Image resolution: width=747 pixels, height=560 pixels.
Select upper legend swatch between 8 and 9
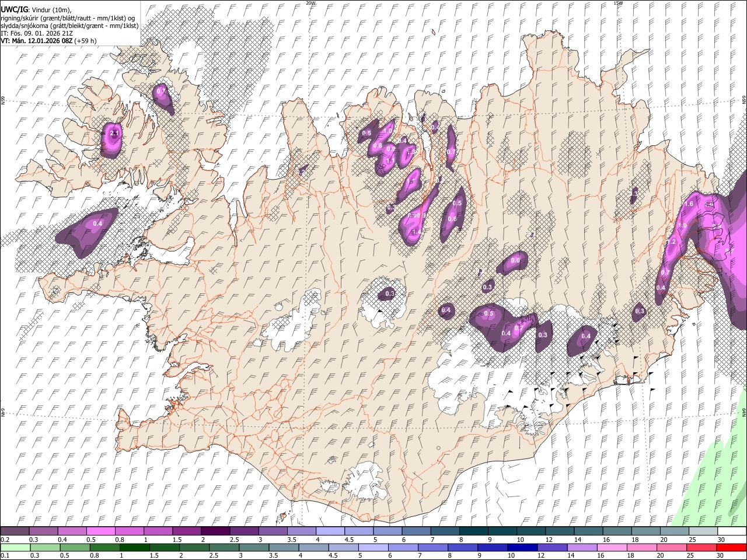[473, 531]
